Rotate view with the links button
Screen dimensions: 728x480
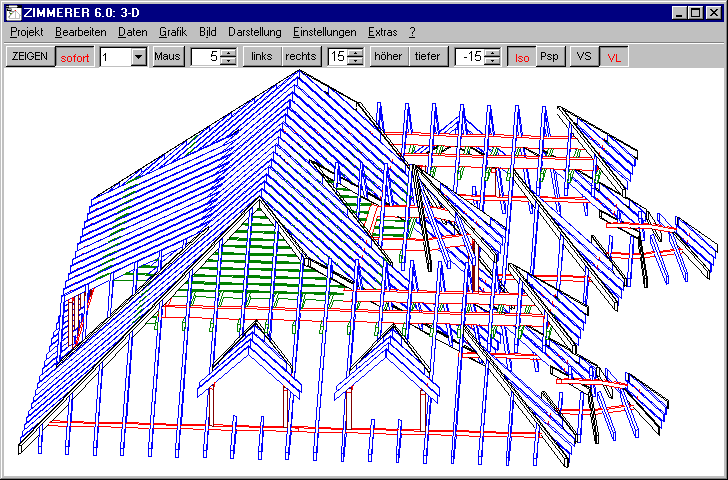[262, 57]
